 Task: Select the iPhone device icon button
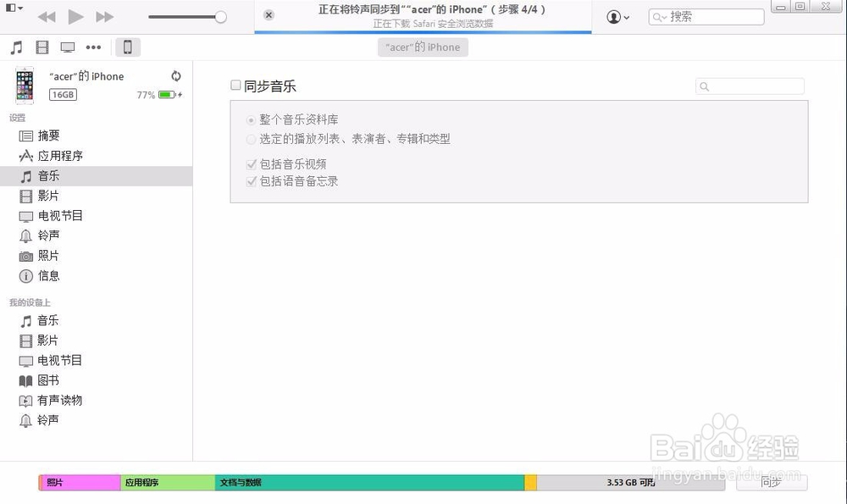point(128,47)
